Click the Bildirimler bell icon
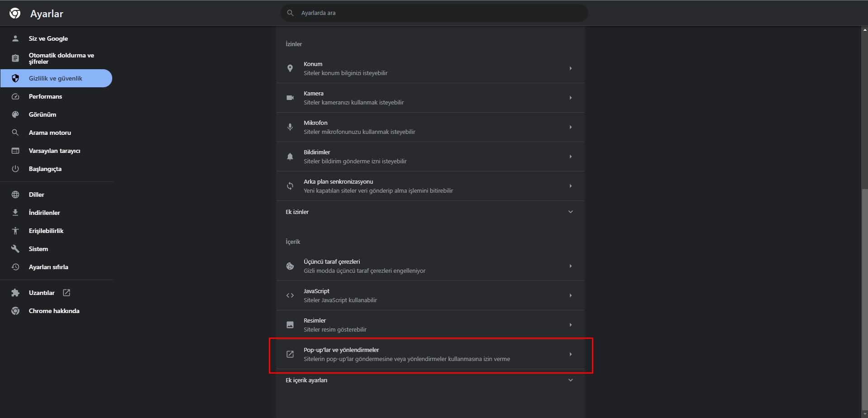The width and height of the screenshot is (868, 418). pyautogui.click(x=290, y=157)
